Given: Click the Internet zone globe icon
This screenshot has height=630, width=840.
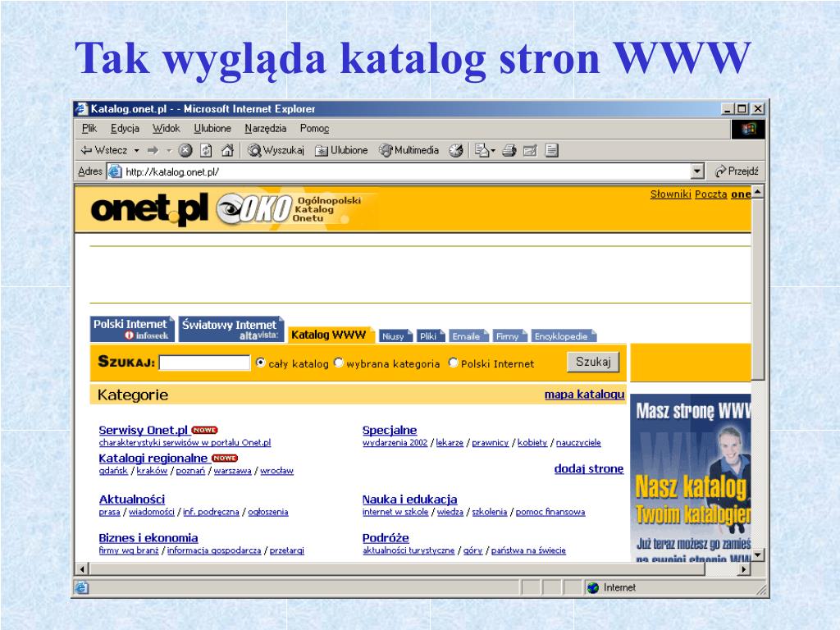Looking at the screenshot, I should (x=592, y=587).
